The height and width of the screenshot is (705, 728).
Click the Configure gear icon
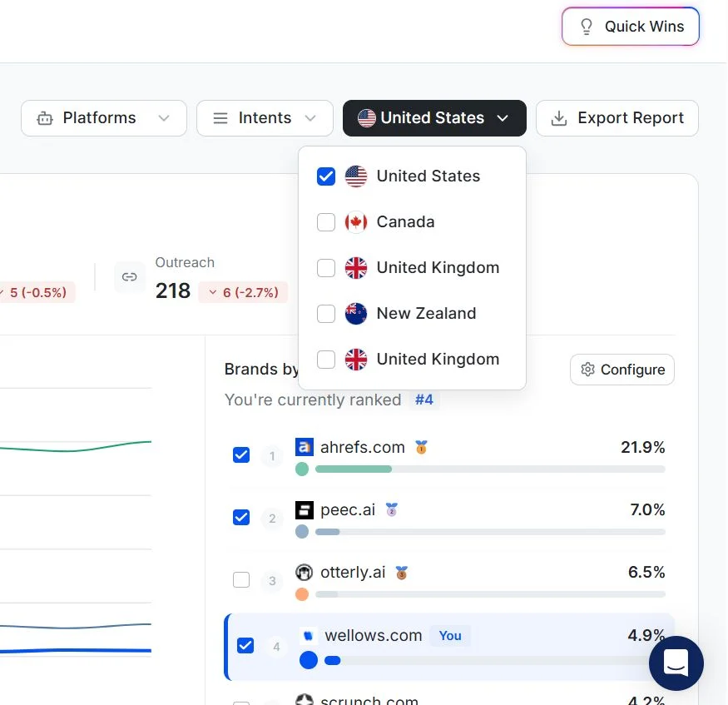click(x=587, y=370)
